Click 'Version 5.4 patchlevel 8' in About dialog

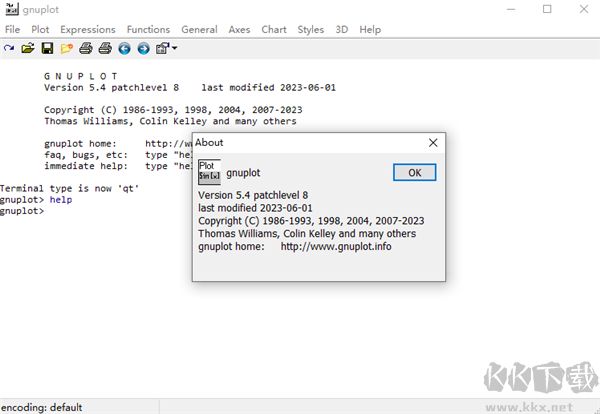(x=253, y=195)
